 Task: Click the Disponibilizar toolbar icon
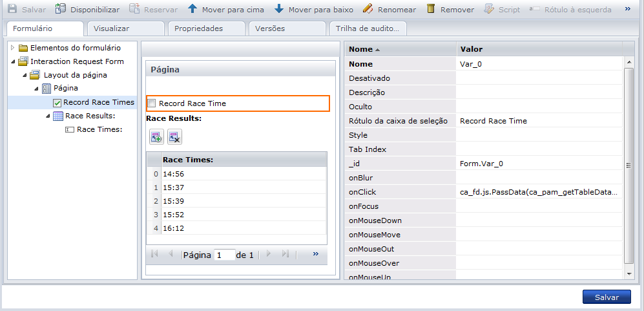point(60,9)
